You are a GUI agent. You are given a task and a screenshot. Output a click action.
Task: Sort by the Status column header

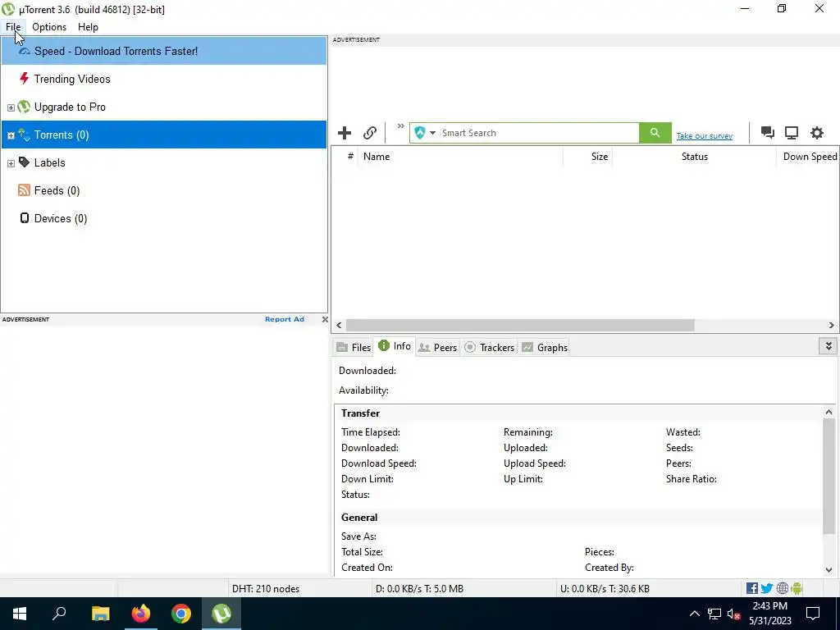click(694, 157)
